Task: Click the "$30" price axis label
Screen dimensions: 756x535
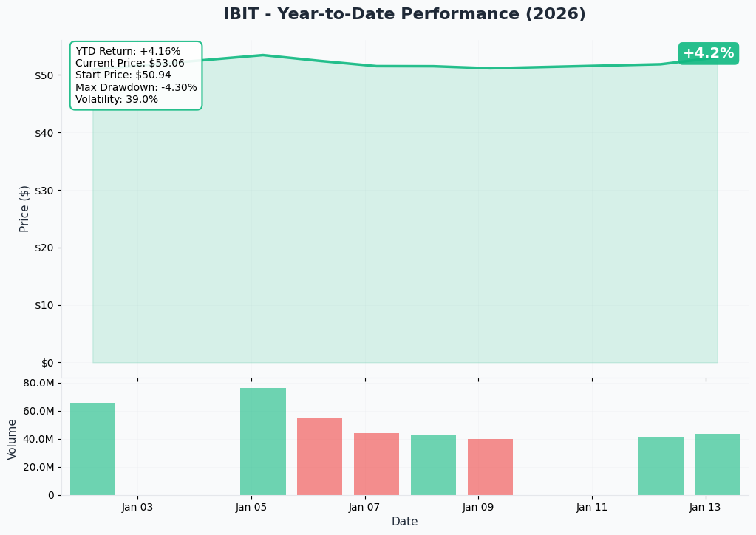Action: tap(44, 191)
